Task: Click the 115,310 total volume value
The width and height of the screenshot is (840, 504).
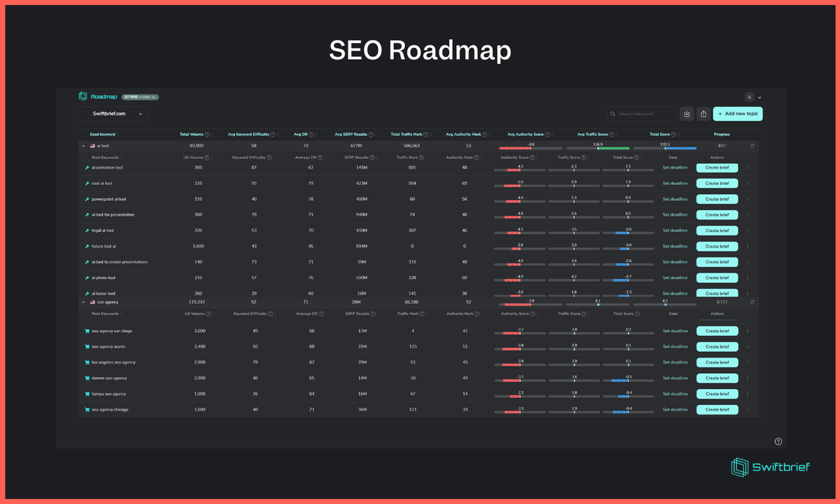Action: (196, 302)
